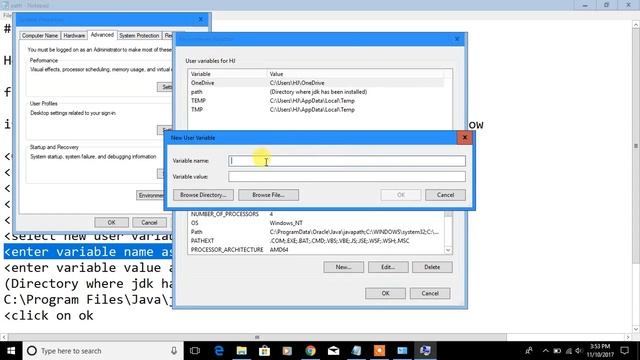Image resolution: width=640 pixels, height=360 pixels.
Task: Click the microphone icon in search box
Action: click(x=174, y=351)
